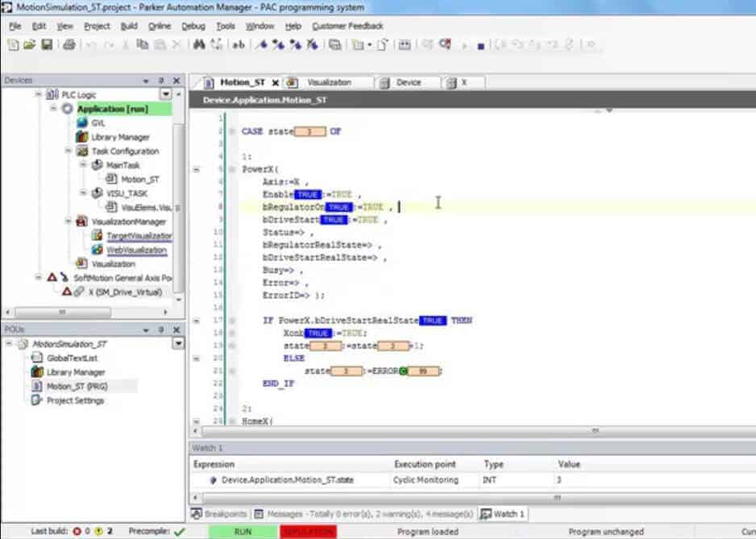Viewport: 756px width, 539px height.
Task: Open the Messages bottom tab
Action: (363, 514)
